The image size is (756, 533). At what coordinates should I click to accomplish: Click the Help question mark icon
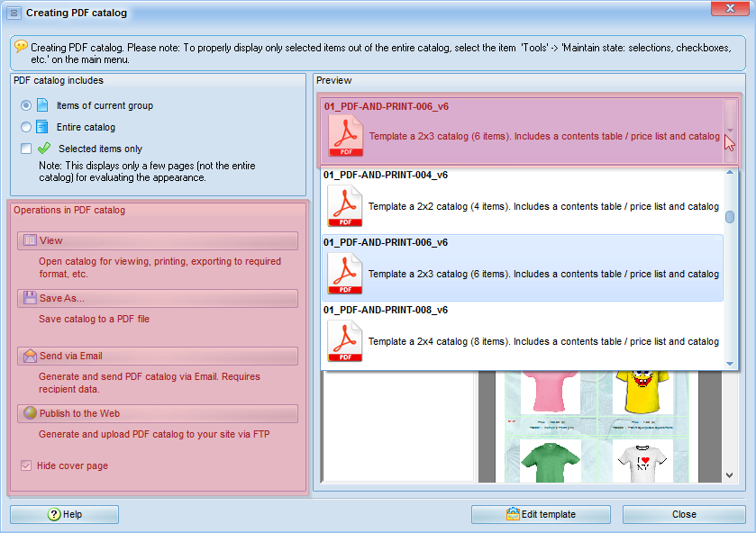(x=54, y=514)
